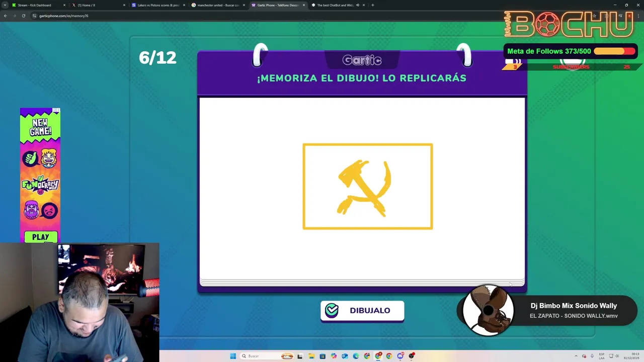This screenshot has width=644, height=362.
Task: Open a new browser tab
Action: 373,5
